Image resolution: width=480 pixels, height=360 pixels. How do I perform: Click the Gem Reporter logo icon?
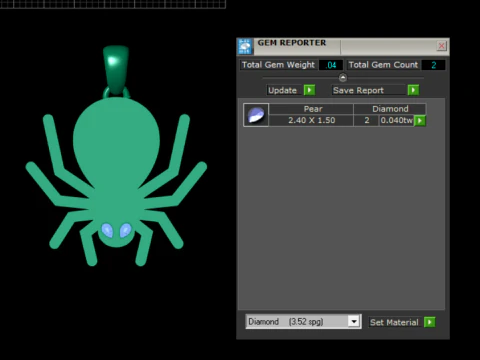pyautogui.click(x=245, y=46)
